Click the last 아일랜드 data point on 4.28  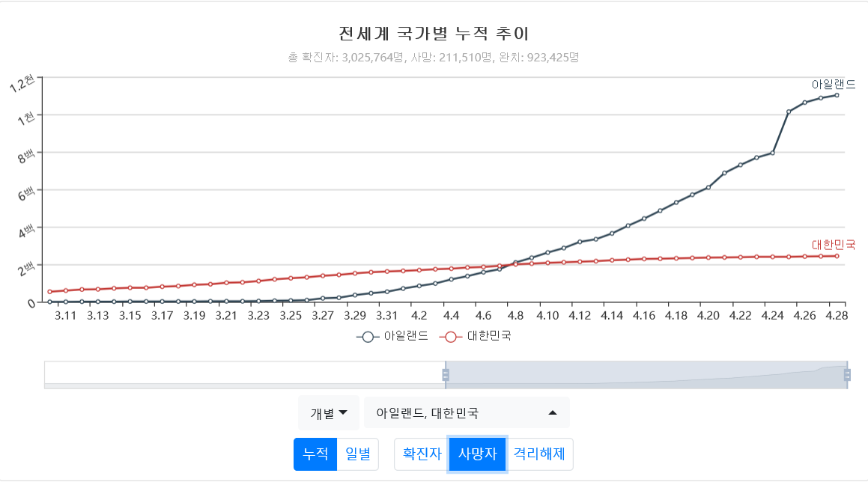click(837, 95)
